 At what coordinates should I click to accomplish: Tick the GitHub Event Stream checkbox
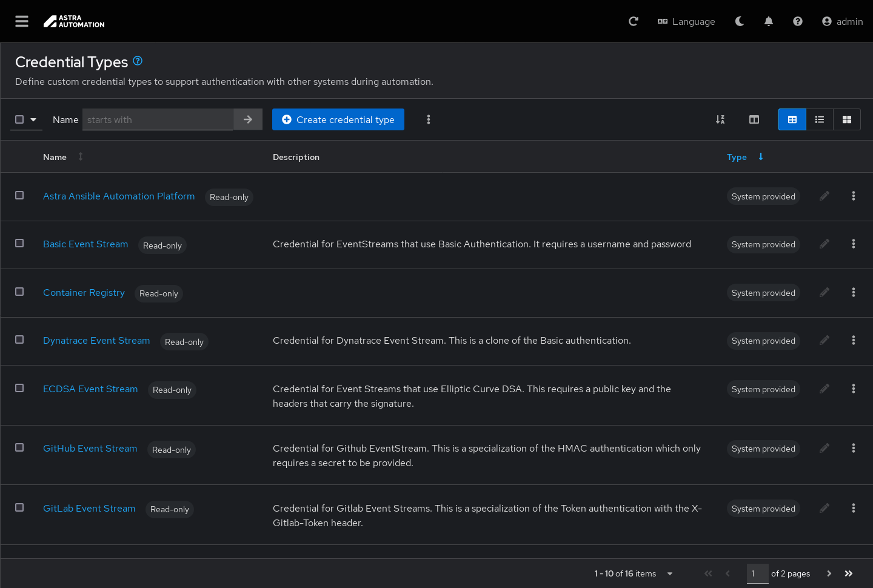click(x=19, y=447)
